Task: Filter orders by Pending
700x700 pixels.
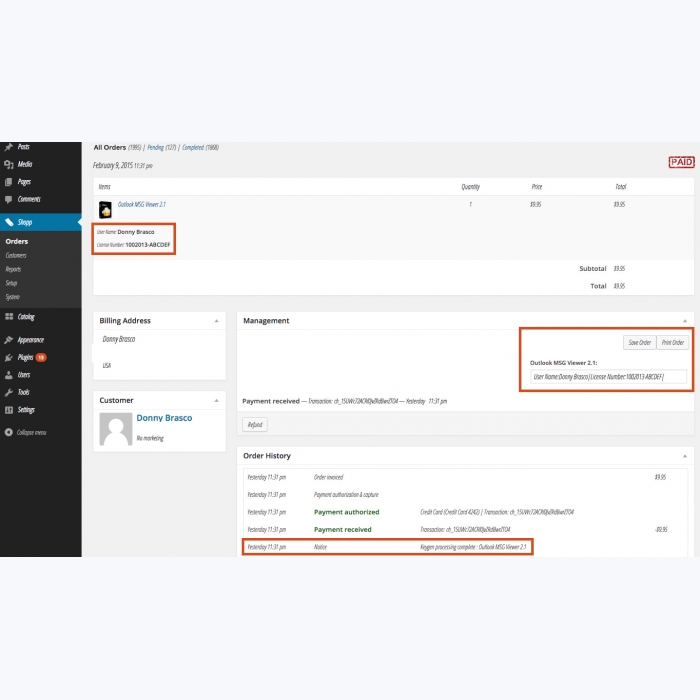Action: coord(155,147)
